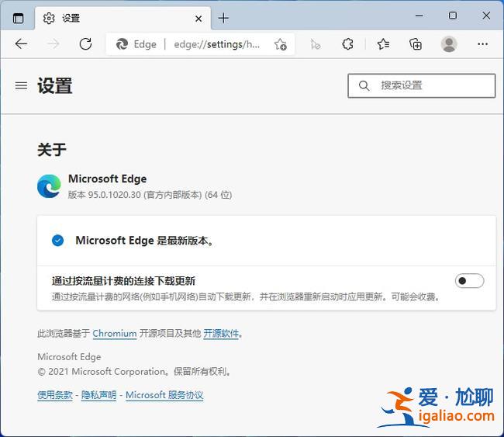This screenshot has height=437, width=504.
Task: Click the 通过按流量计费的连接下载更新 label
Action: (123, 281)
